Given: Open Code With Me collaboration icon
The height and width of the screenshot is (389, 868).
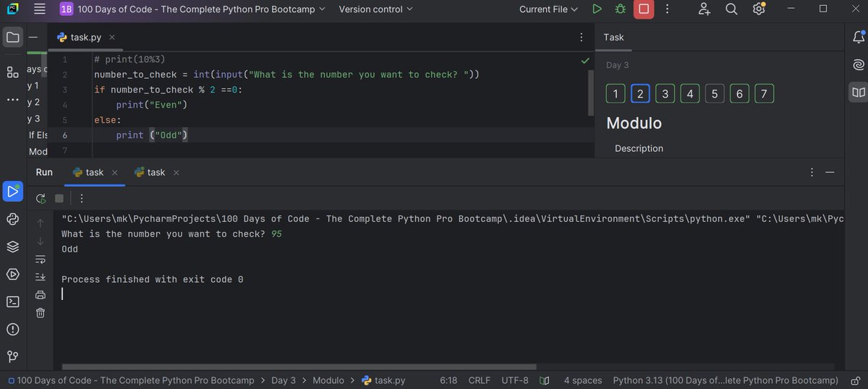Looking at the screenshot, I should (705, 9).
